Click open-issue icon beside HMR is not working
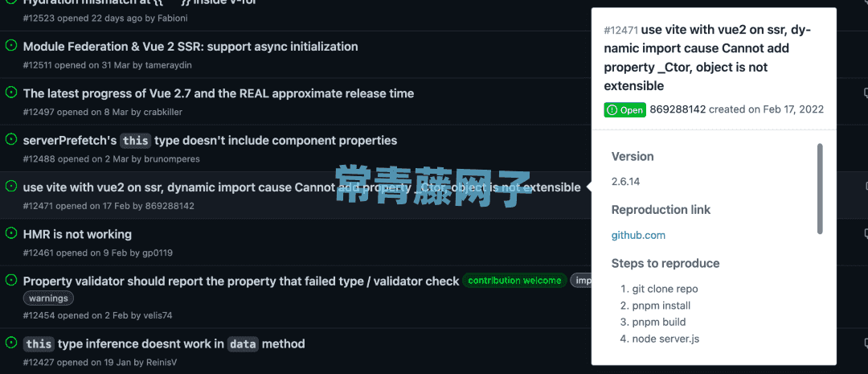The image size is (868, 374). (10, 233)
